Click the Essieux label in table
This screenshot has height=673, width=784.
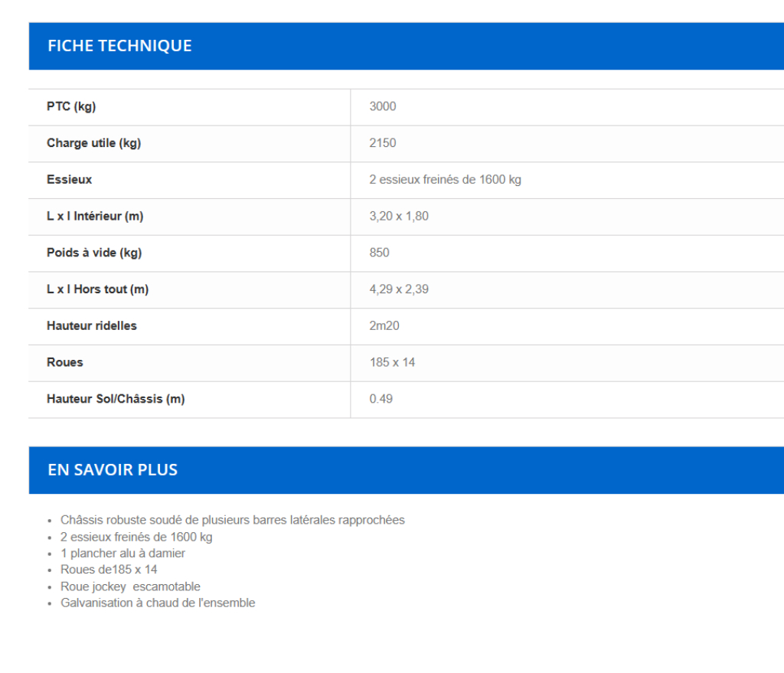(69, 179)
